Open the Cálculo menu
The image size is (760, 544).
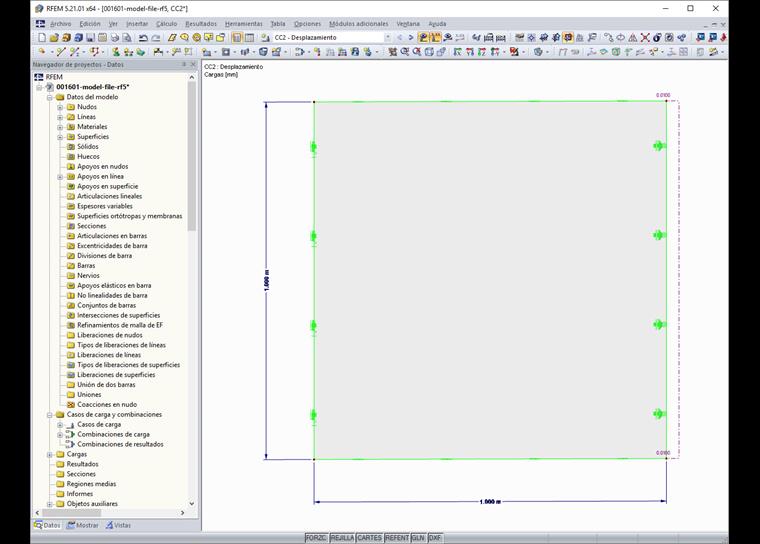[166, 24]
